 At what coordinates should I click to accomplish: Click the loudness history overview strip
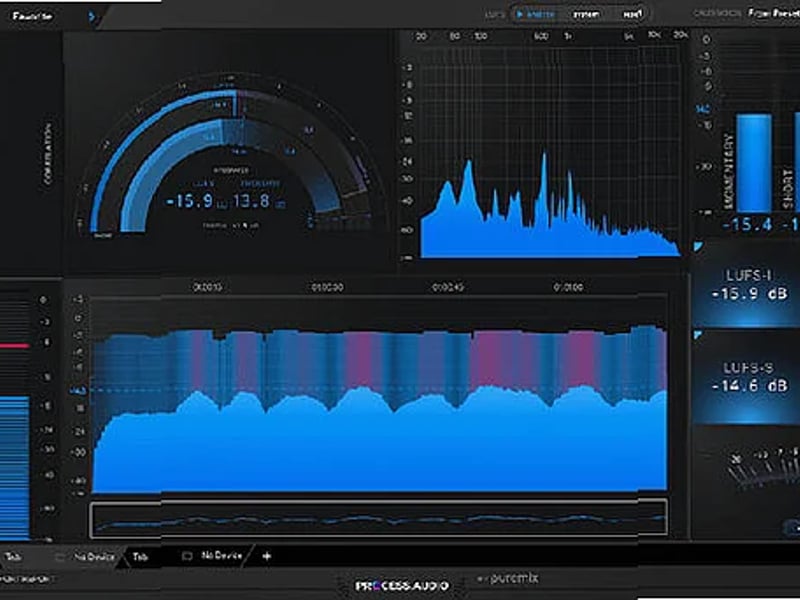tap(380, 515)
